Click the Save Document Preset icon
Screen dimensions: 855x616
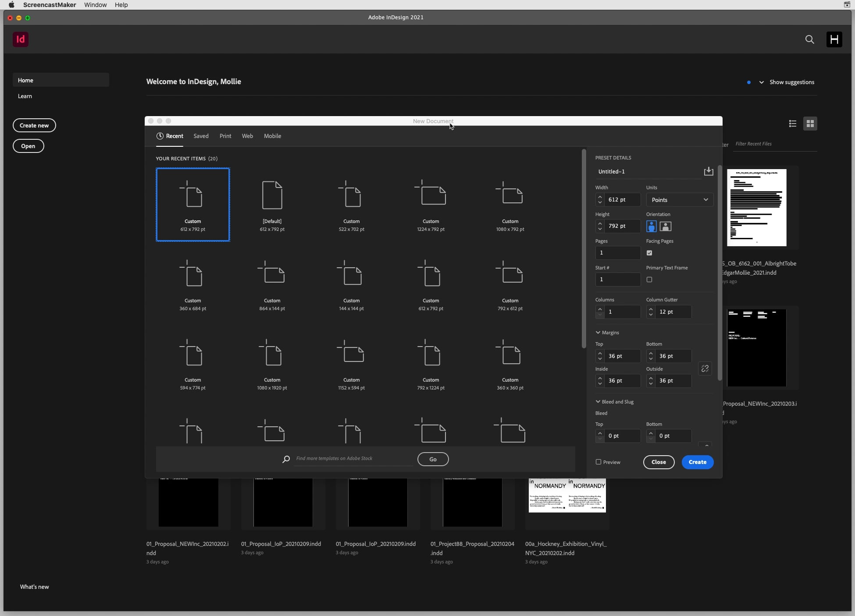[709, 171]
